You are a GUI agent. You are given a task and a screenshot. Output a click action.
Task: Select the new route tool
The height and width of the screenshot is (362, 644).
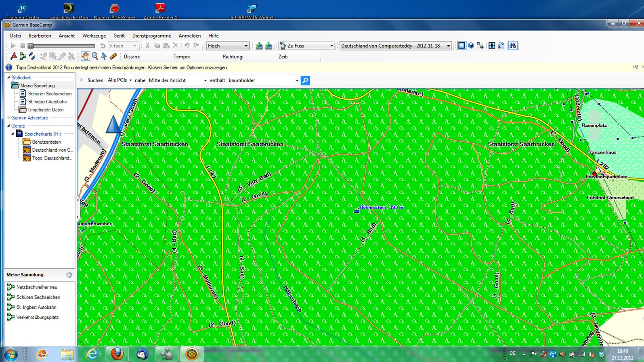pos(23,56)
